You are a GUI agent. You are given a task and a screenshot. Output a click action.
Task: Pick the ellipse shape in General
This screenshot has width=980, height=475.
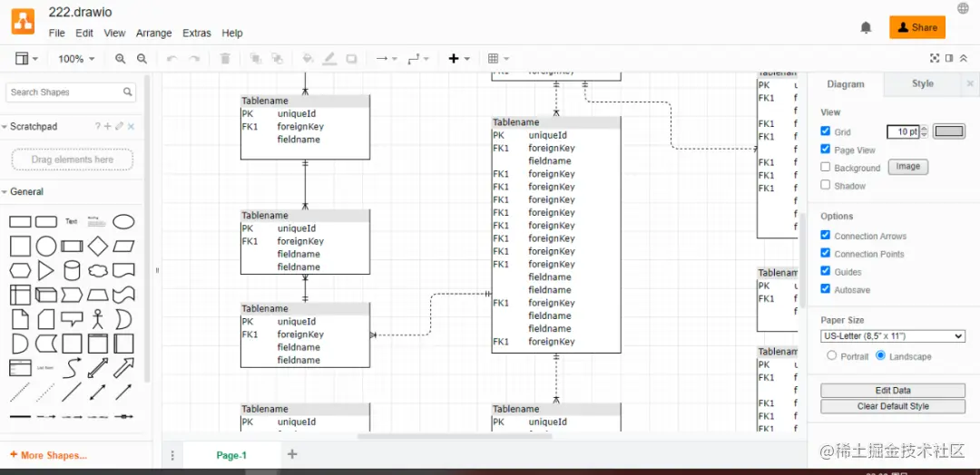123,221
